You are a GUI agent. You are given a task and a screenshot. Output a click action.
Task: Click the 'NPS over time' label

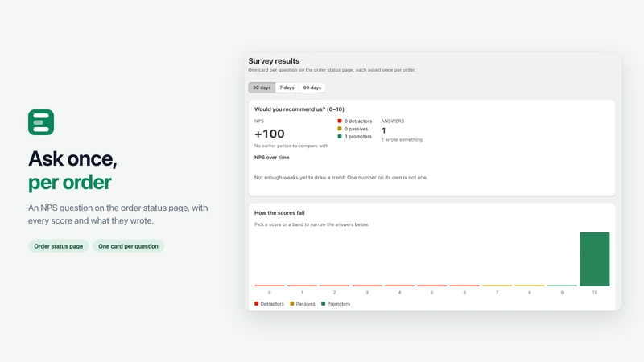pyautogui.click(x=271, y=157)
